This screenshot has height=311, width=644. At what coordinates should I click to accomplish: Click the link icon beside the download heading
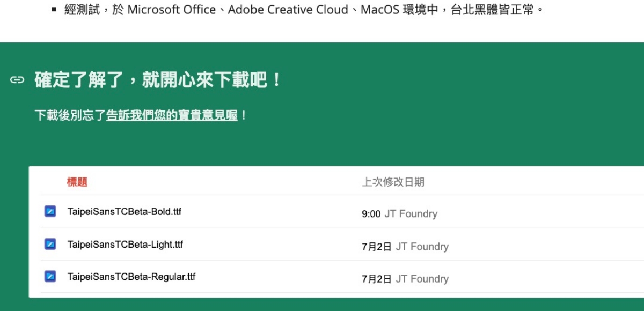pyautogui.click(x=17, y=80)
